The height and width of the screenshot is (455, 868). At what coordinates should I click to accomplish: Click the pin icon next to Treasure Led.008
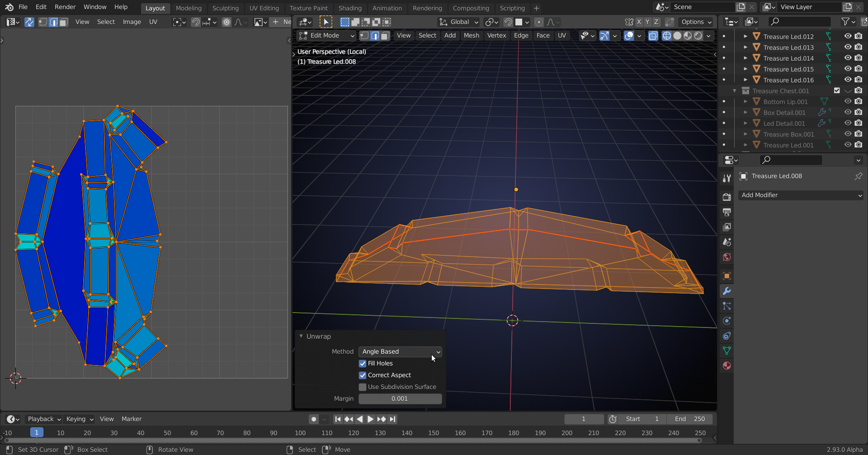(858, 176)
